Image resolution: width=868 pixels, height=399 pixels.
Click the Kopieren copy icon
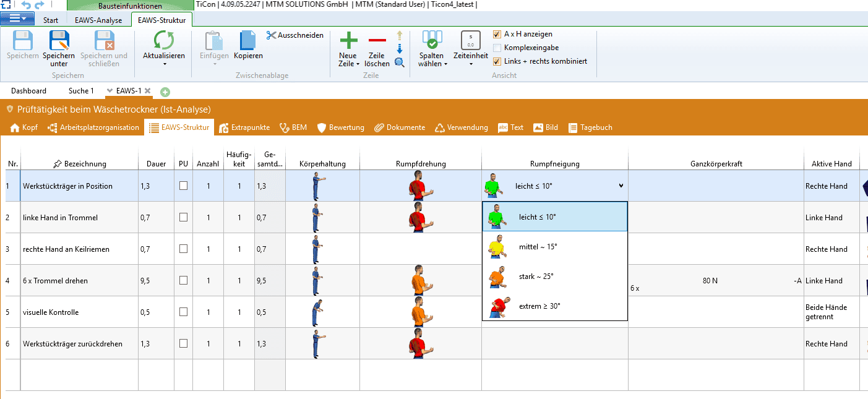coord(248,41)
